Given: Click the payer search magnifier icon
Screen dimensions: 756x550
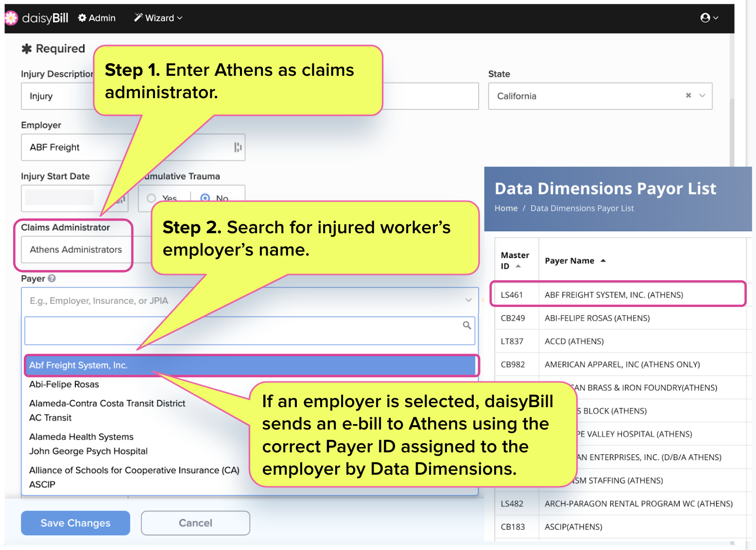Looking at the screenshot, I should 467,325.
